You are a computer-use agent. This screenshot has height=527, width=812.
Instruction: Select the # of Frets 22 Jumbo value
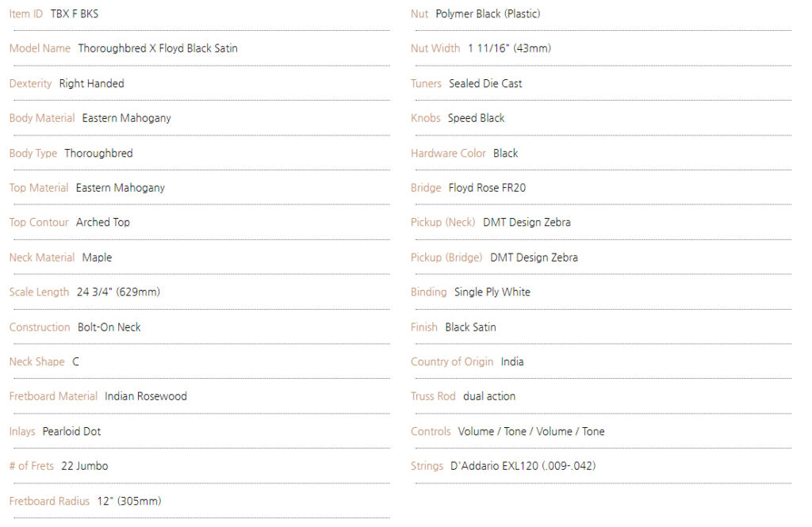coord(84,466)
